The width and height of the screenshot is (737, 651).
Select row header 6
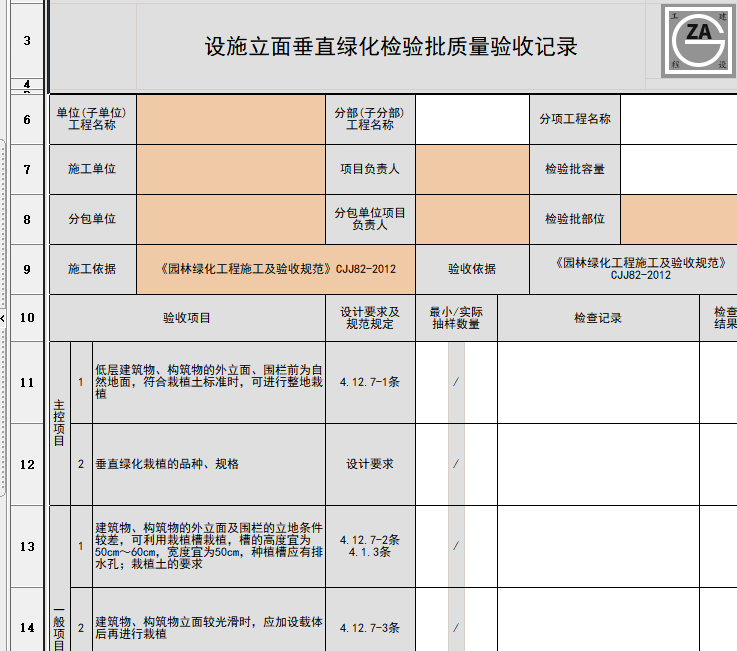[x=27, y=119]
